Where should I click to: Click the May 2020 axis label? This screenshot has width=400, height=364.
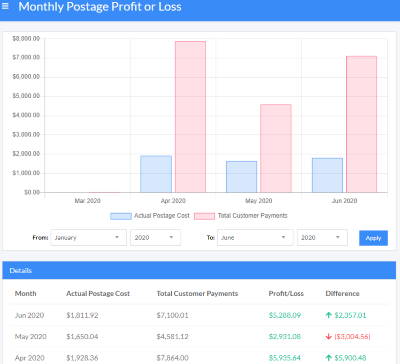[x=259, y=201]
